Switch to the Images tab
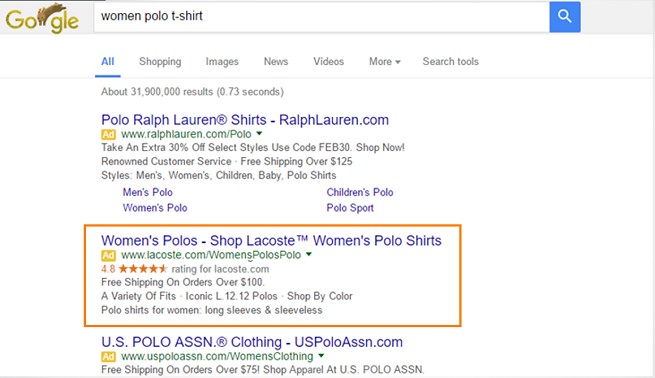The width and height of the screenshot is (655, 378). [x=222, y=61]
